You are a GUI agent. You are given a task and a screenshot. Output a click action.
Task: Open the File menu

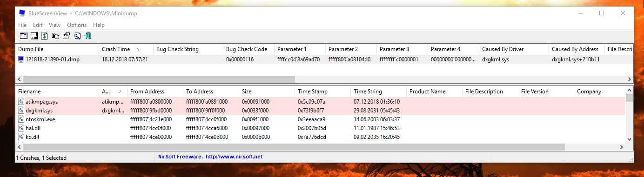[22, 25]
